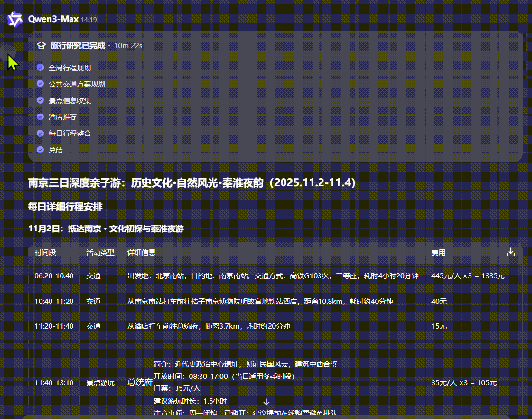532x419 pixels.
Task: Expand the 酒店推荐 step details
Action: [x=63, y=117]
